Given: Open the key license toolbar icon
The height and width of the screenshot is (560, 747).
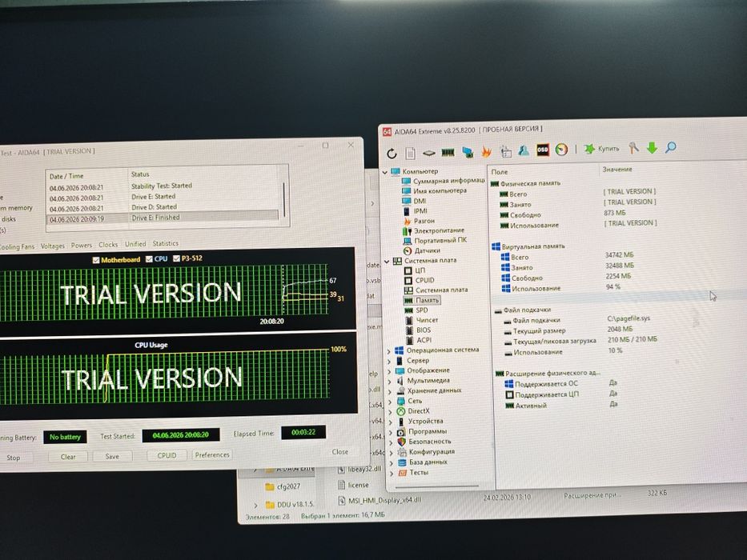Looking at the screenshot, I should point(633,148).
